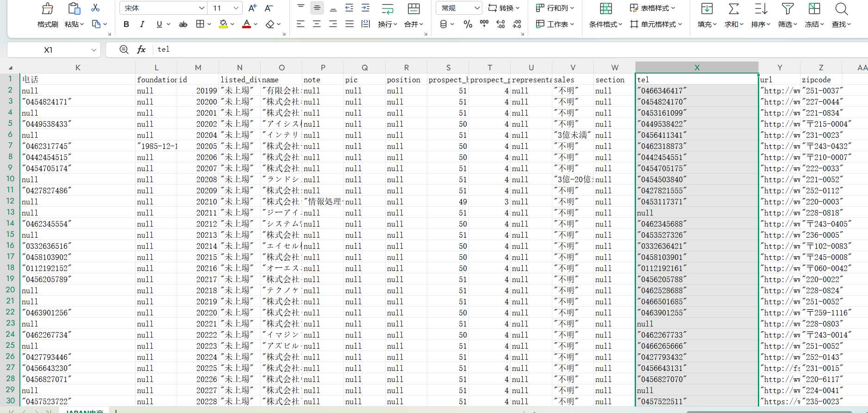Click the decrease indent icon
Screen dimensions: 868x413
350,8
